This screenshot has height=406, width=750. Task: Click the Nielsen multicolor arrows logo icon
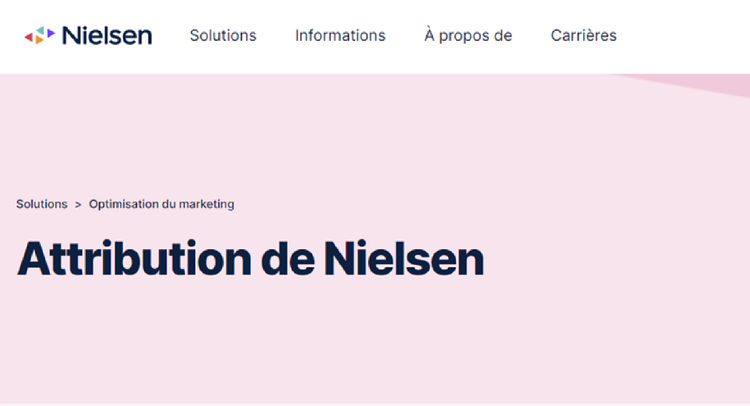tap(40, 35)
